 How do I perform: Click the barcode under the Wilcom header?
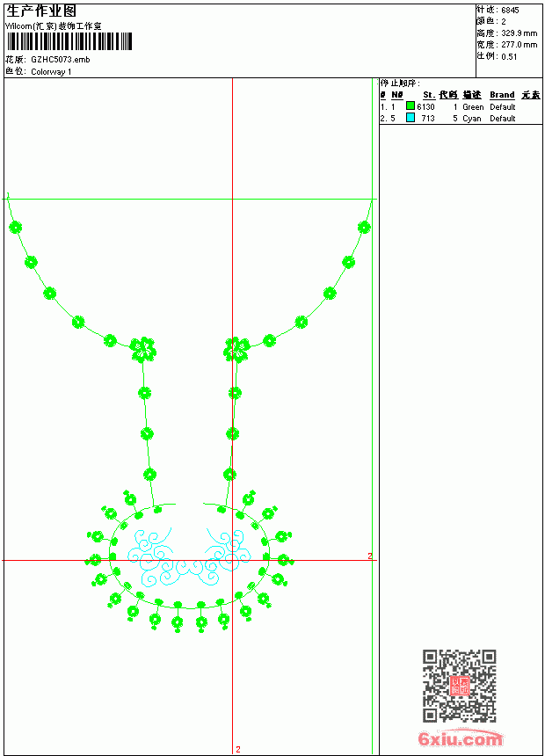click(x=69, y=41)
